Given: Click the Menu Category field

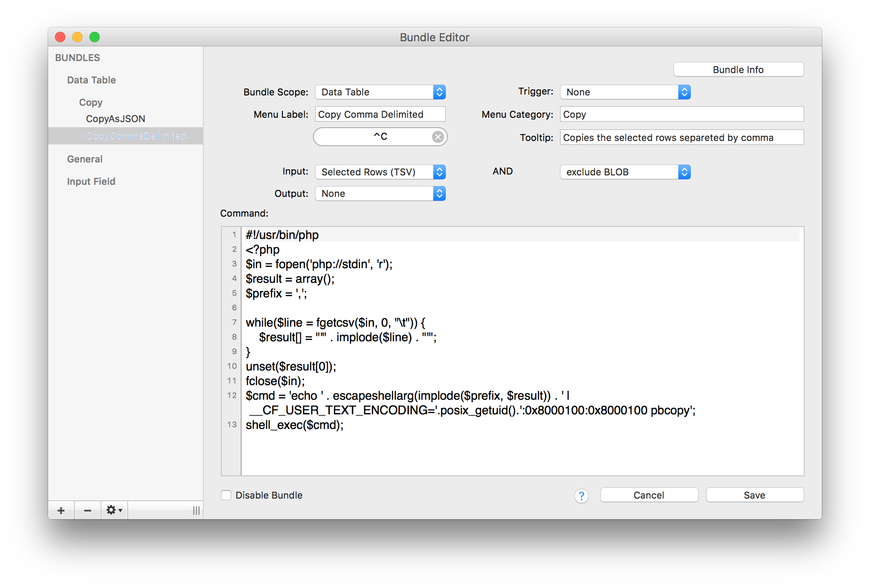Looking at the screenshot, I should tap(681, 114).
